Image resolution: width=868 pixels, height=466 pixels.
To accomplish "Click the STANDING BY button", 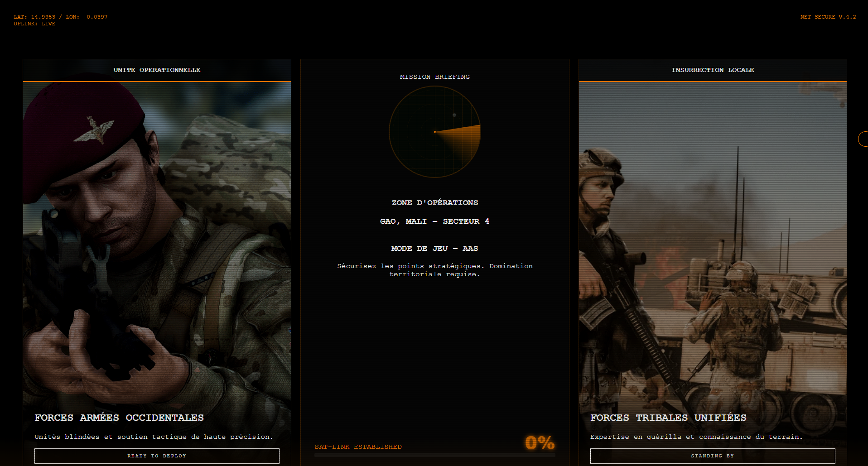I will (x=713, y=456).
